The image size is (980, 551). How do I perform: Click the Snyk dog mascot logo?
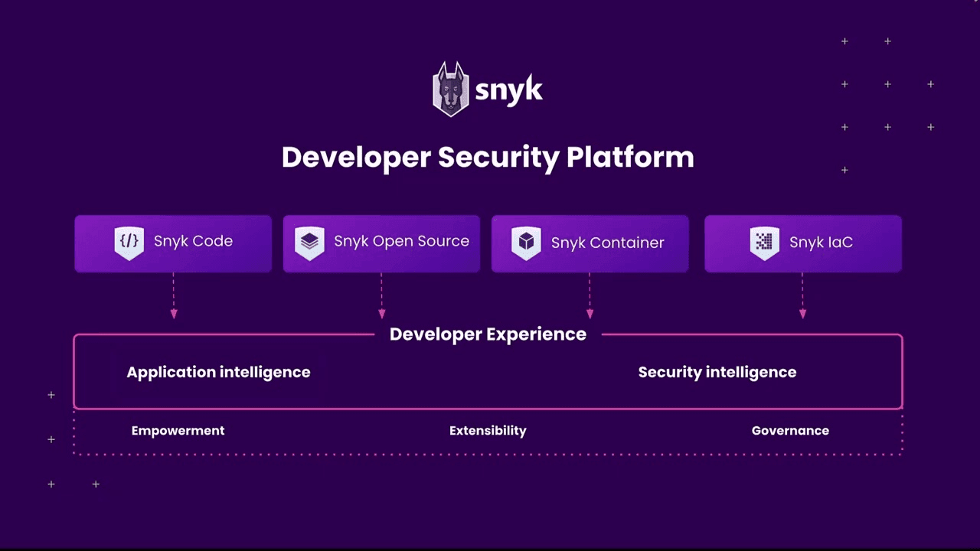point(450,90)
